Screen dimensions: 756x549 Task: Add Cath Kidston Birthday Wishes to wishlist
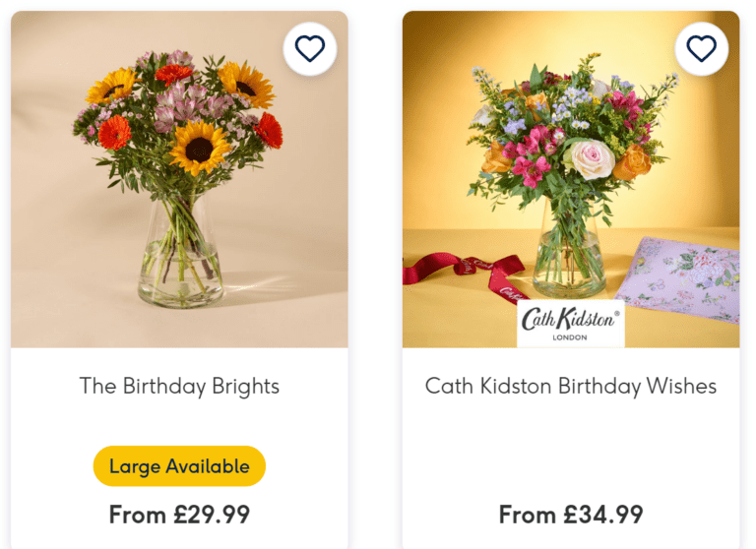click(x=701, y=48)
